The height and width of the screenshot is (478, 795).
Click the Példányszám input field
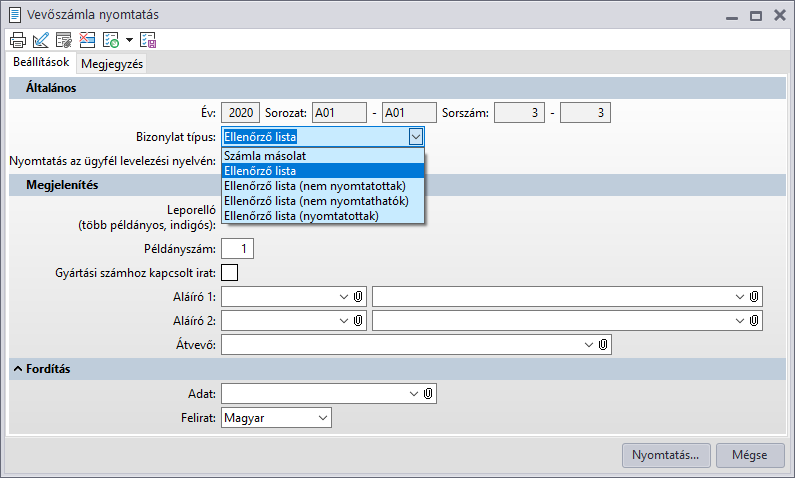point(237,246)
